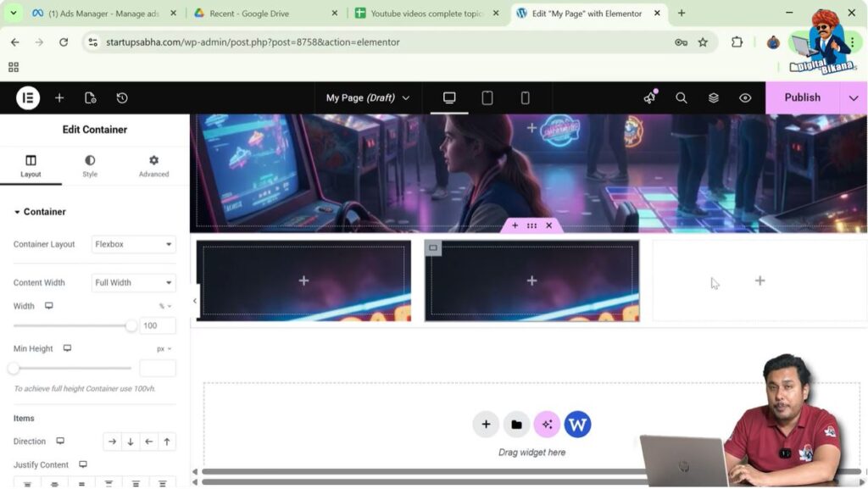Viewport: 868px width, 489px height.
Task: Set Direction to column down arrow
Action: 131,442
